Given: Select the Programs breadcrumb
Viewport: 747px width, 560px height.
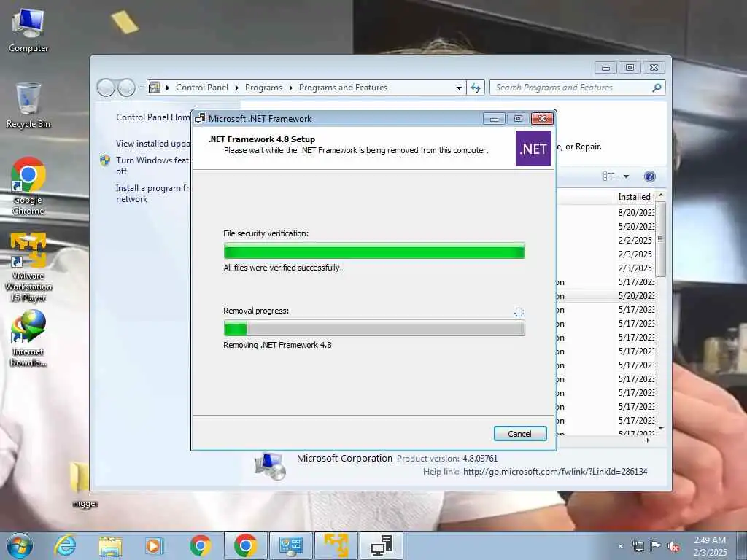Looking at the screenshot, I should 263,87.
